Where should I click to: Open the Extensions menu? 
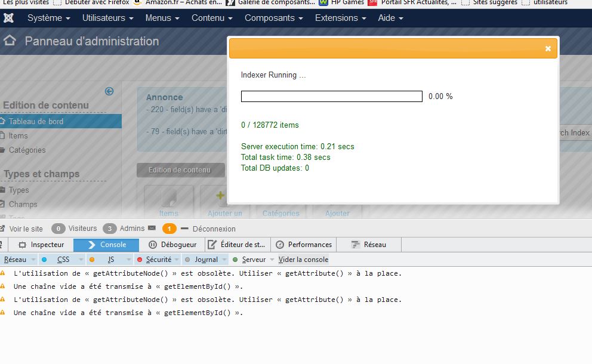[x=341, y=18]
